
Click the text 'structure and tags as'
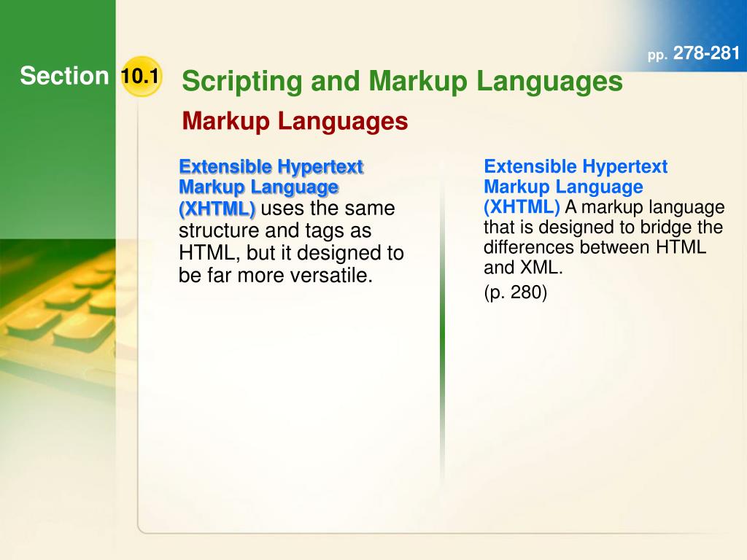(x=275, y=230)
